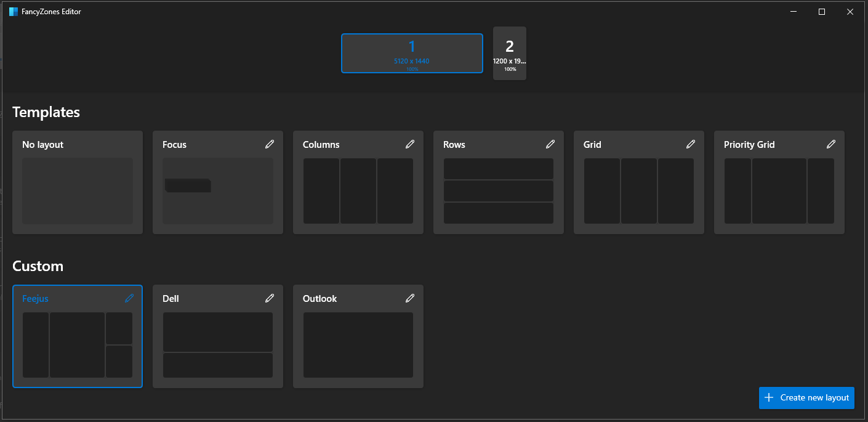Screen dimensions: 868x422
Task: Select the Priority Grid preview
Action: (x=779, y=191)
